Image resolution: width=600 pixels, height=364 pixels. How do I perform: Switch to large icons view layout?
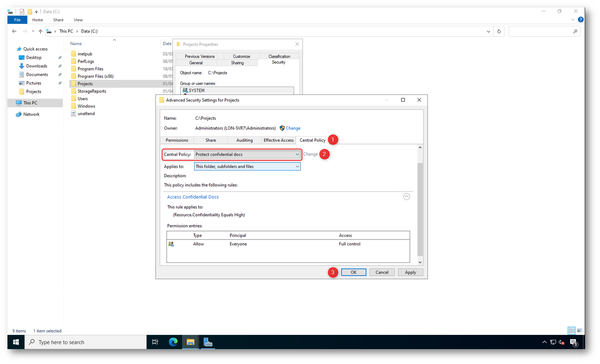(x=579, y=331)
